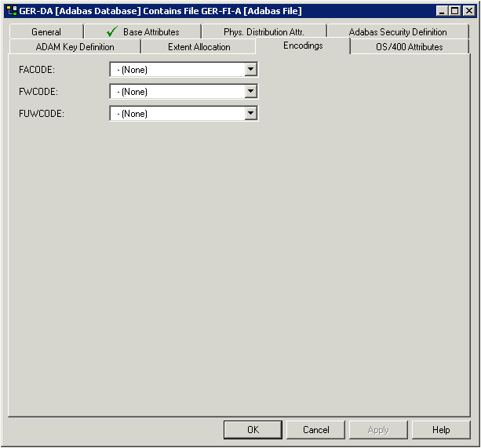Maximize the Adabas File dialog window
The image size is (481, 448).
(x=454, y=11)
